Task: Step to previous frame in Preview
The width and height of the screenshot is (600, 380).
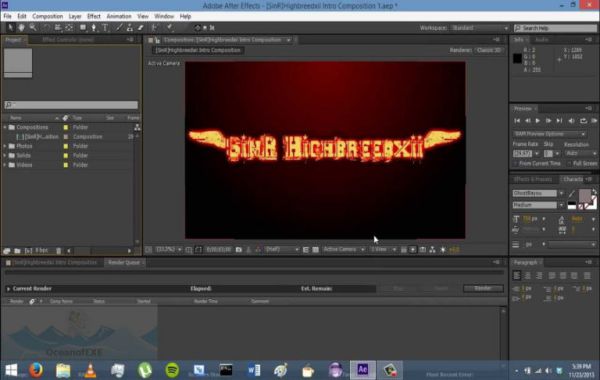Action: pyautogui.click(x=528, y=121)
